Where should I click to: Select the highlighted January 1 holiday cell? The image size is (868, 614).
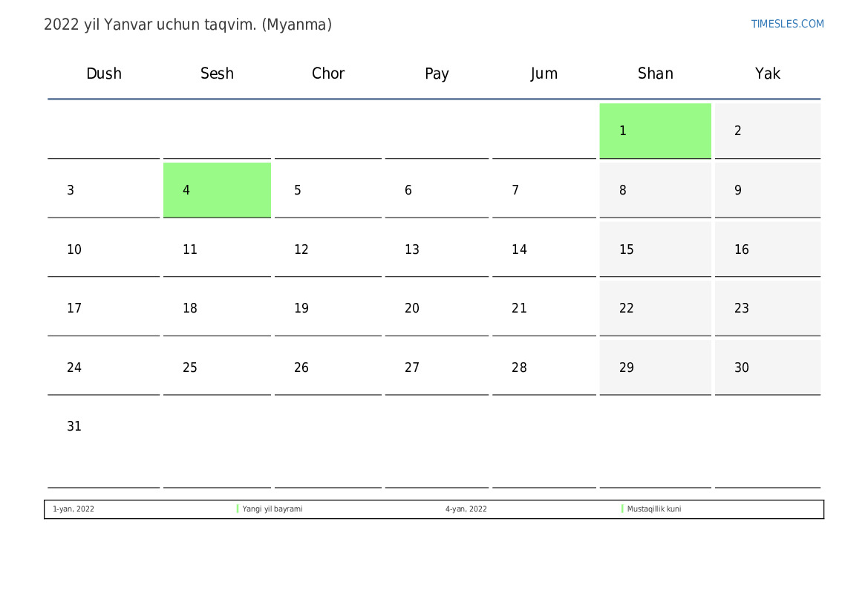655,131
